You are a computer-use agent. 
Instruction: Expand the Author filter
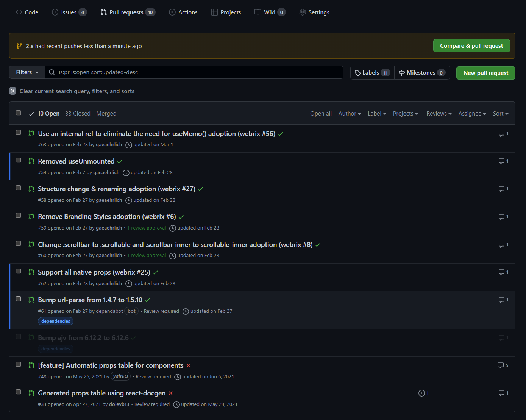tap(349, 113)
